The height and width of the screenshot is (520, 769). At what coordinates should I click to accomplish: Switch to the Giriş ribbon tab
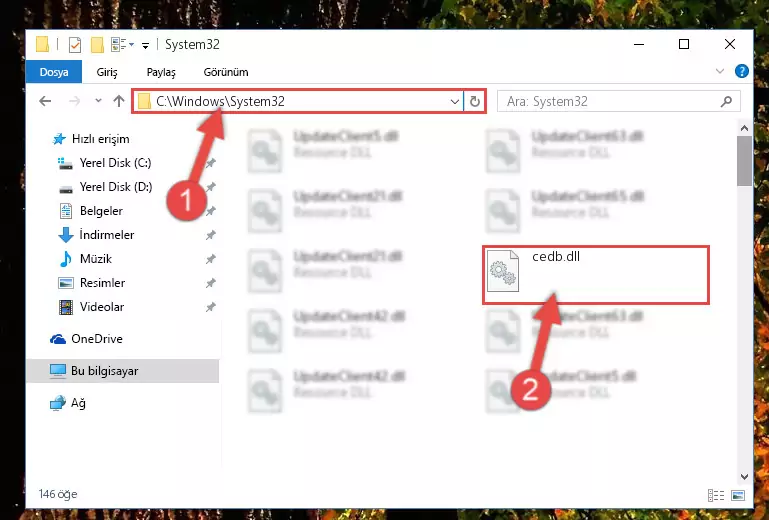click(107, 72)
